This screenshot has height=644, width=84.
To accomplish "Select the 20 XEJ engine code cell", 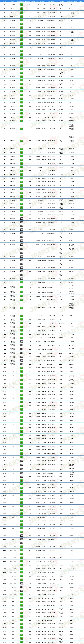I will click(x=72, y=106).
